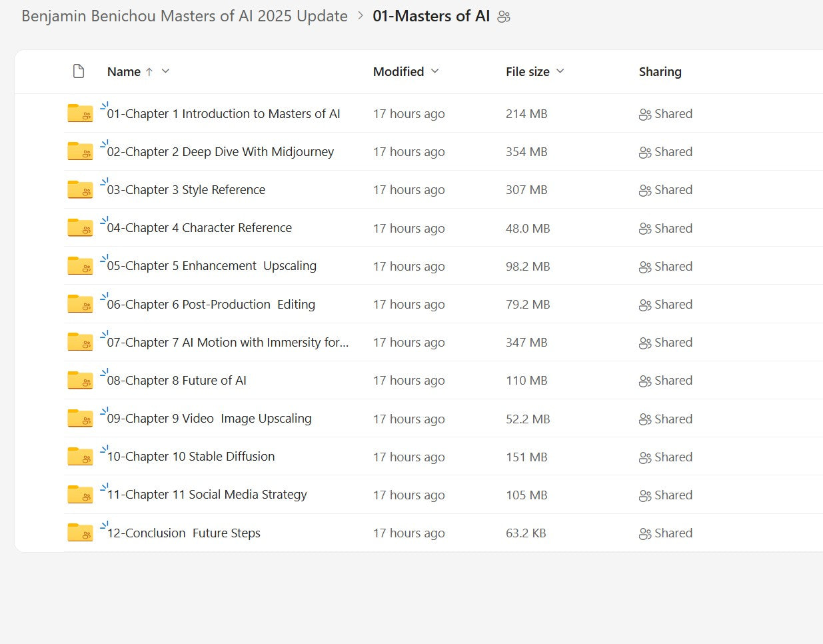Image resolution: width=823 pixels, height=644 pixels.
Task: Click the folder icon for Chapter 10 Stable Diffusion
Action: 80,457
